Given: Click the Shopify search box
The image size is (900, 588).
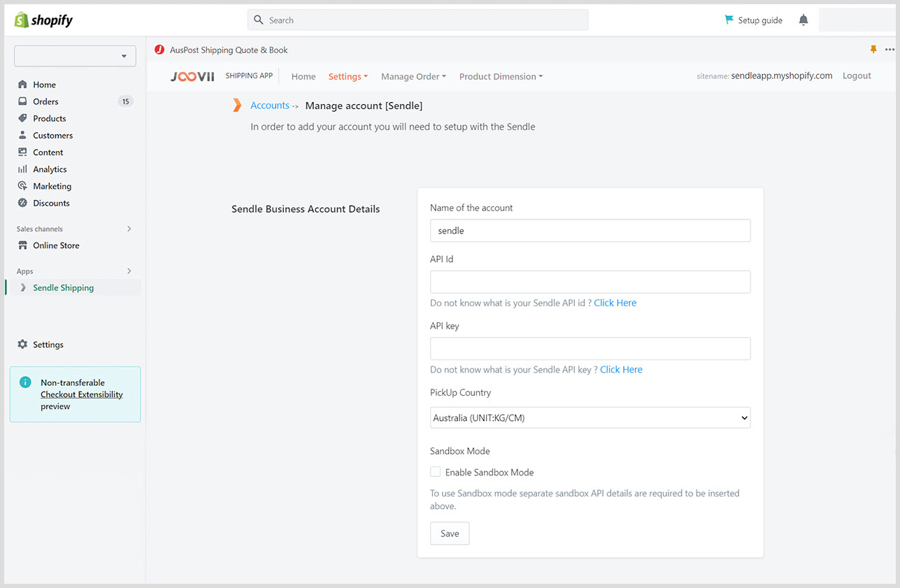Looking at the screenshot, I should [x=417, y=20].
